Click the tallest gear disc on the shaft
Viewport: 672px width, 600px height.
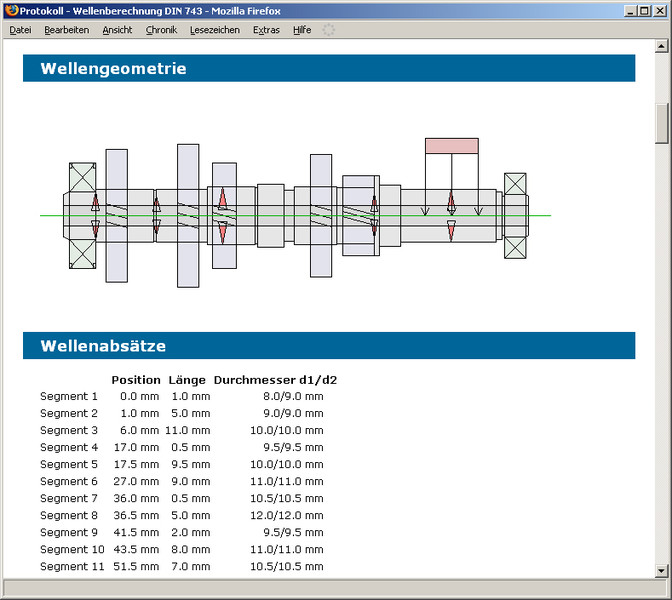188,215
